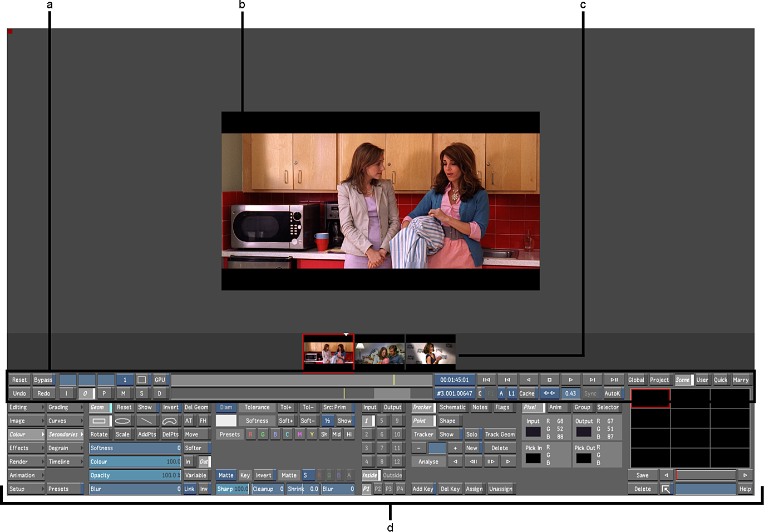Select the cyan C key preset
The width and height of the screenshot is (764, 532).
click(287, 435)
